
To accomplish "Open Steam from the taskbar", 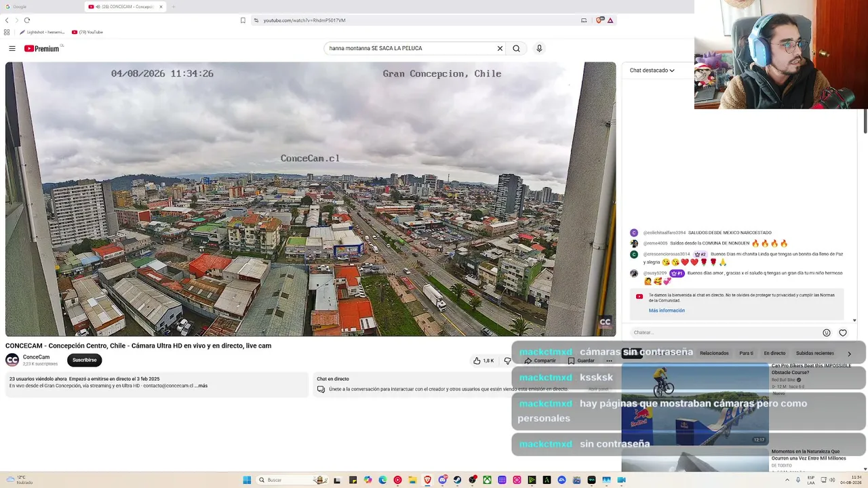I will pos(457,480).
